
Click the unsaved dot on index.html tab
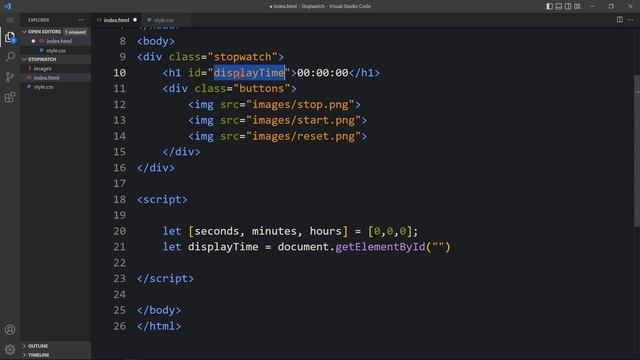pyautogui.click(x=135, y=20)
